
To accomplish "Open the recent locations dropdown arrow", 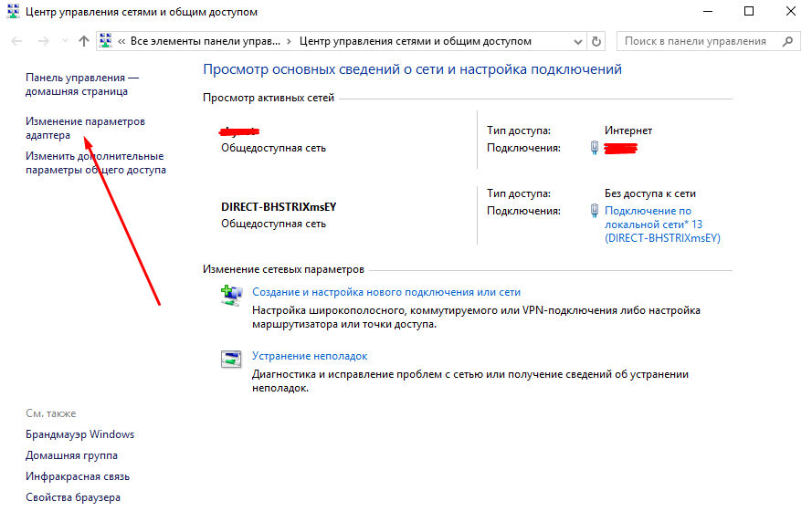I will pyautogui.click(x=65, y=41).
